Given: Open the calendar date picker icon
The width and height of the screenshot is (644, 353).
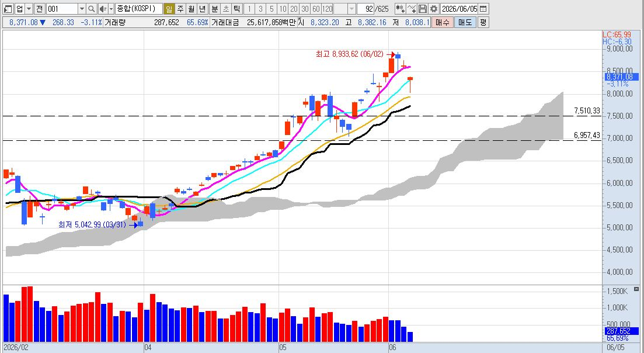Looking at the screenshot, I should [x=483, y=9].
